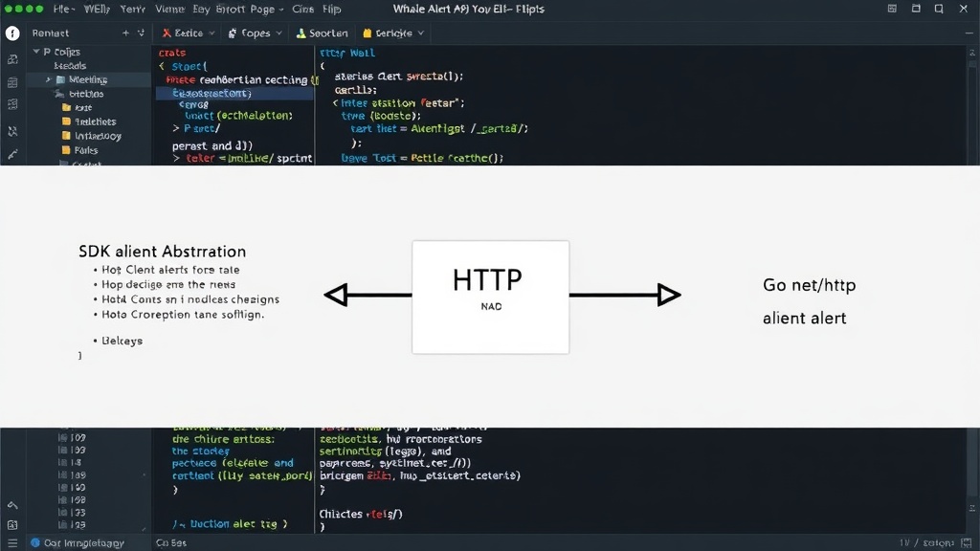Expand the folded 'P' line chevron in left editor
Viewport: 980px width, 551px height.
pyautogui.click(x=176, y=128)
